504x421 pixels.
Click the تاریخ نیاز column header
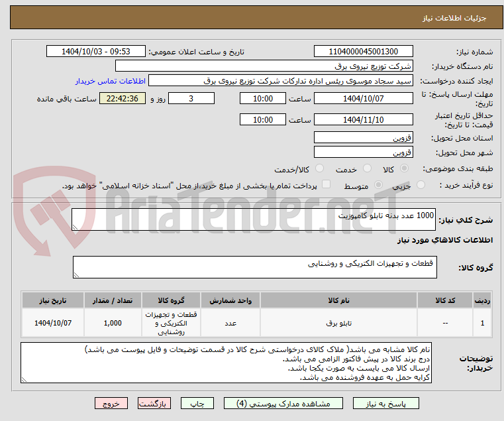coord(53,300)
